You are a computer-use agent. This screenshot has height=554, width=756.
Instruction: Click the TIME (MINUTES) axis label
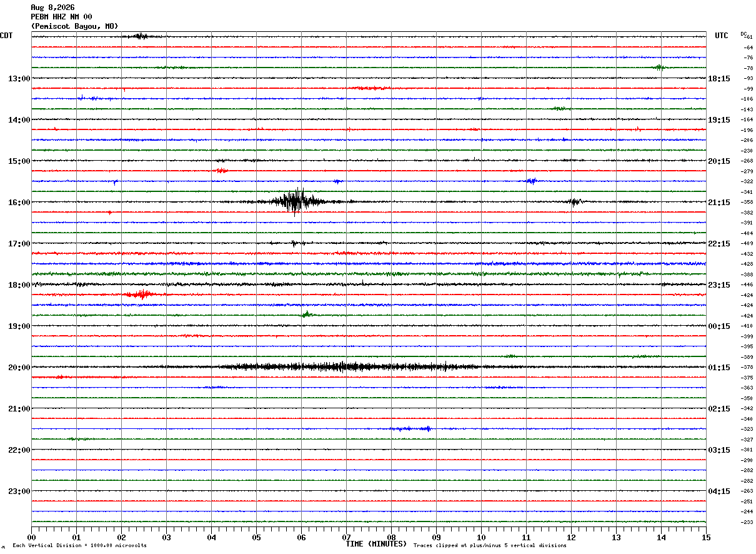click(x=376, y=544)
